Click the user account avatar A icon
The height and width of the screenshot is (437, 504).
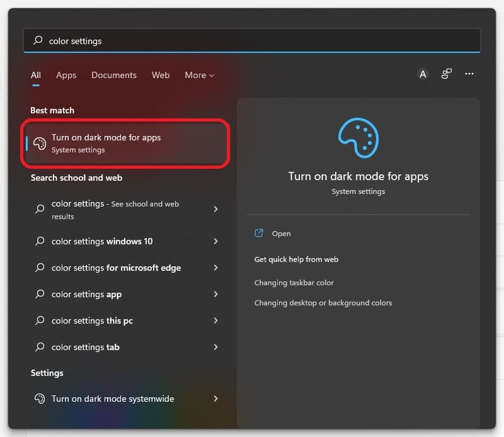[423, 74]
